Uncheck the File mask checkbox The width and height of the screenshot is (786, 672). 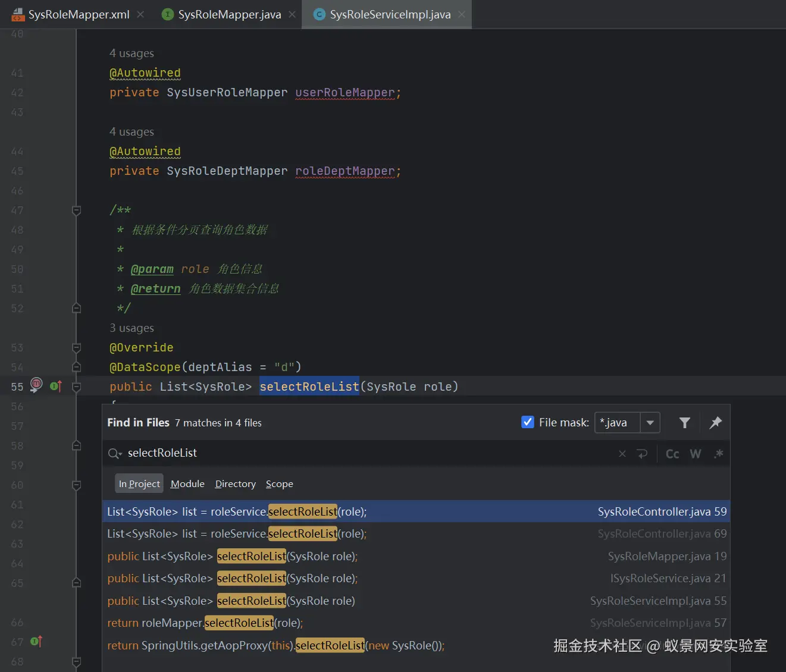[527, 422]
